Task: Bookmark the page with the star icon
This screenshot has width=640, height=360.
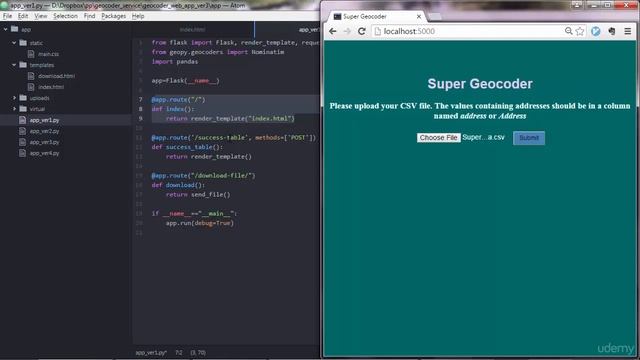Action: tap(580, 31)
